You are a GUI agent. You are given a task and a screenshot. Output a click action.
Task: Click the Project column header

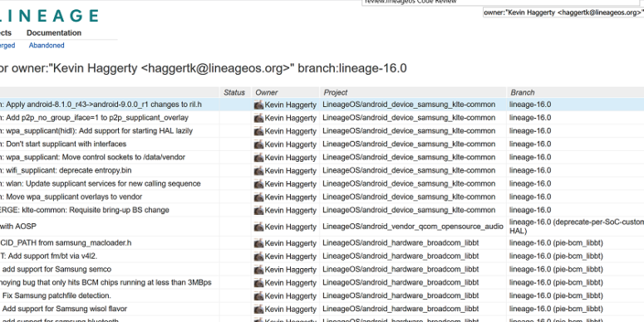pos(336,93)
